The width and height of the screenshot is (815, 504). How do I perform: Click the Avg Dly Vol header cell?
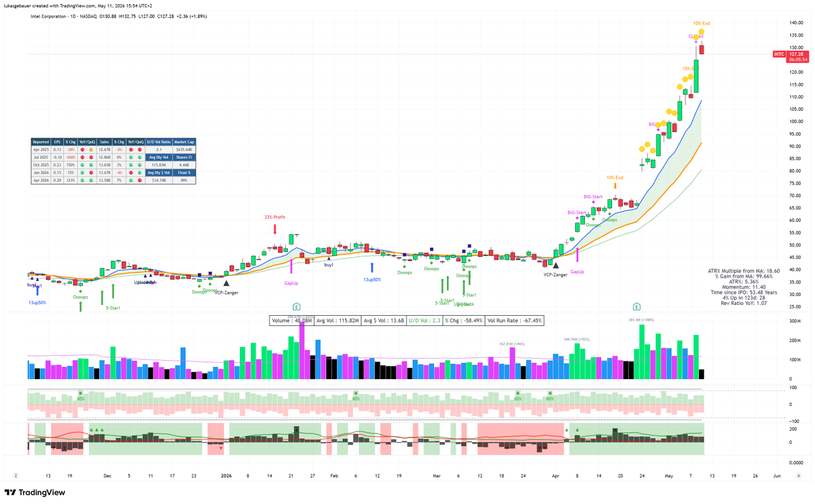tap(160, 157)
